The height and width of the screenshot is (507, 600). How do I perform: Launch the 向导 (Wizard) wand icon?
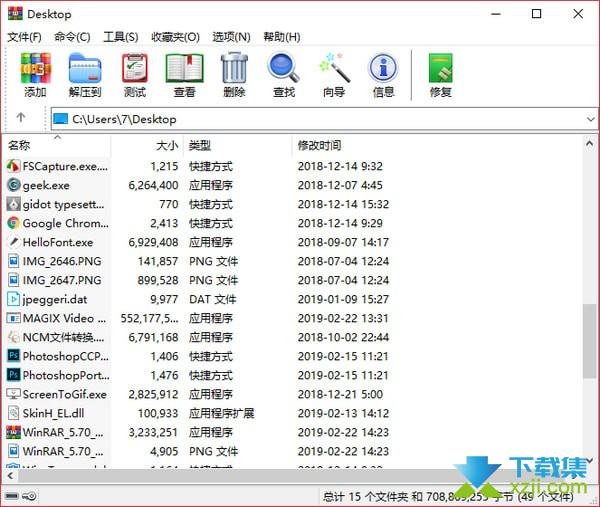tap(334, 68)
